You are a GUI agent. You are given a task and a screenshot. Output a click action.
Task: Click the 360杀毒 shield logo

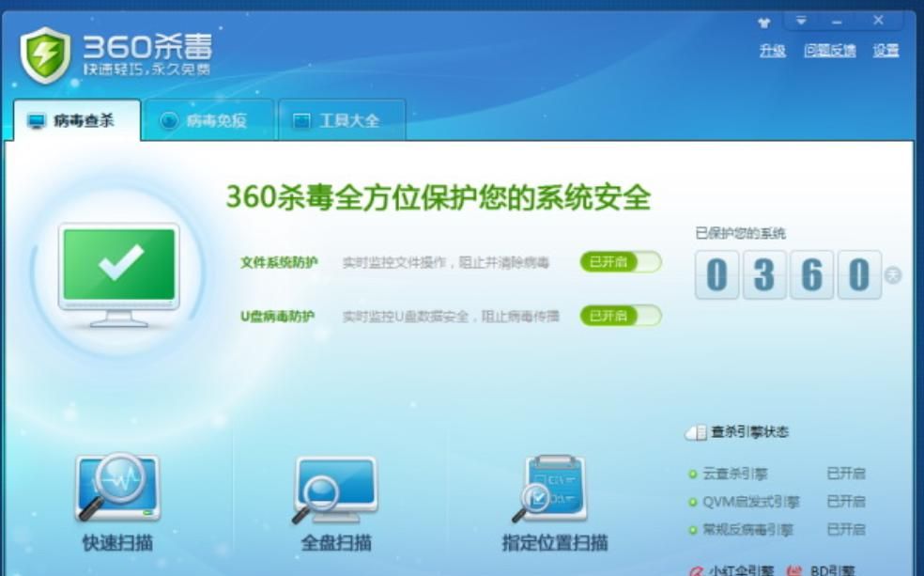(45, 54)
